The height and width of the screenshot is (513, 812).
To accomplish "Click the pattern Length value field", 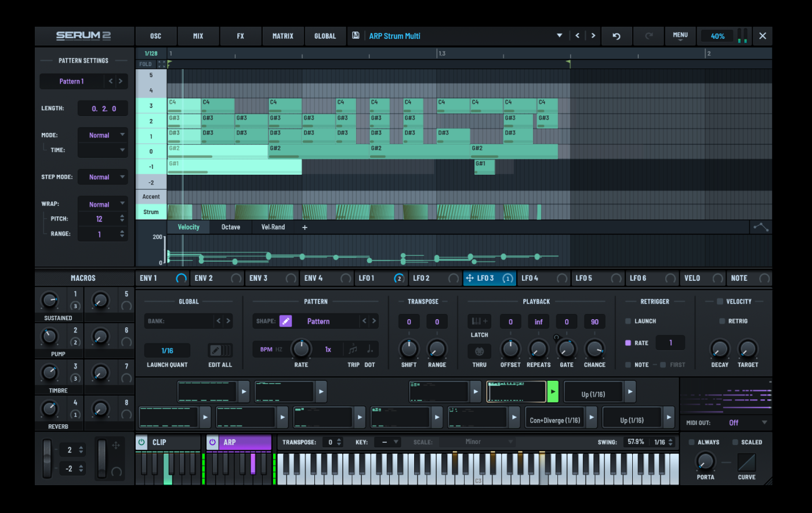I will (x=103, y=109).
